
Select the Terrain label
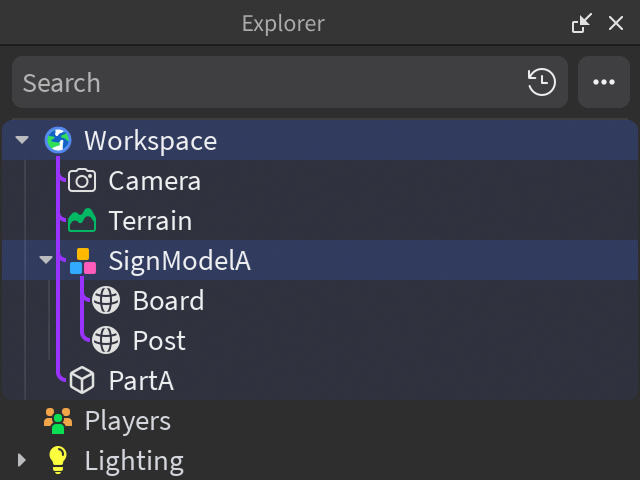150,221
